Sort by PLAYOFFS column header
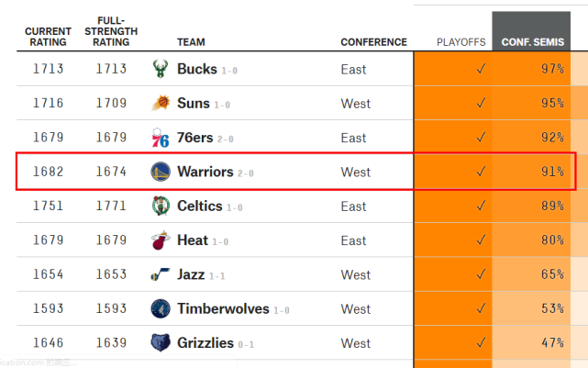The image size is (588, 368). click(x=460, y=42)
